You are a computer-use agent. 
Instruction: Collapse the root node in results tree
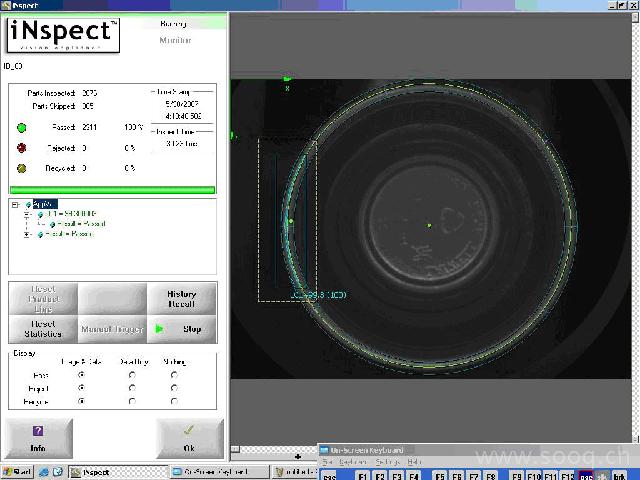click(15, 203)
